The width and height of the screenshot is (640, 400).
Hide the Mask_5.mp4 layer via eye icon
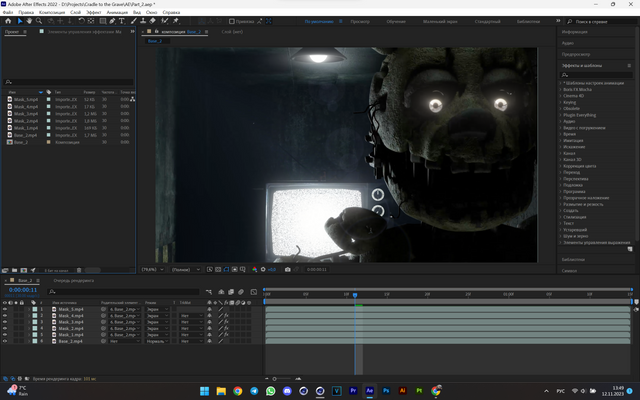click(x=5, y=309)
